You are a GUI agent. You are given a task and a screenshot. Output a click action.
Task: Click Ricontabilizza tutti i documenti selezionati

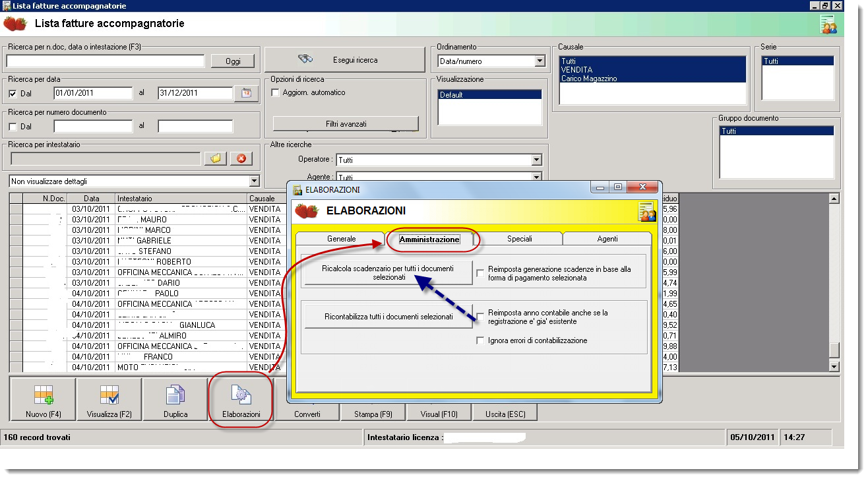click(x=388, y=317)
